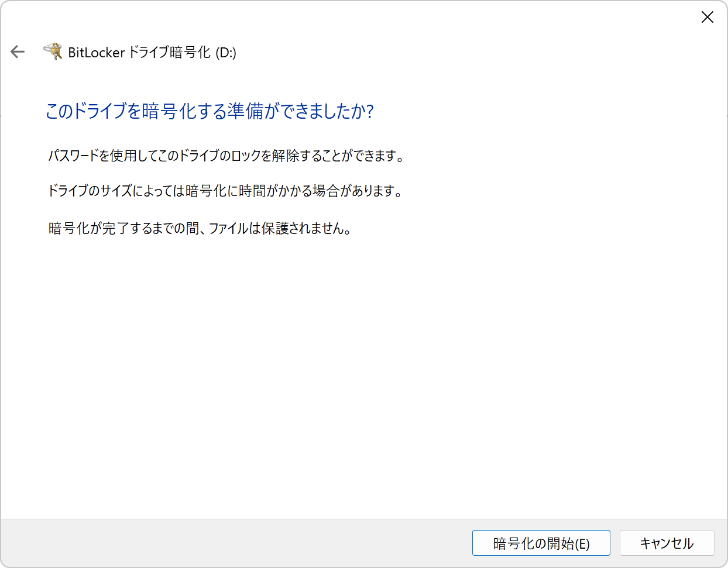Cancel the wizard via キャンセル button
The image size is (728, 568).
point(667,543)
